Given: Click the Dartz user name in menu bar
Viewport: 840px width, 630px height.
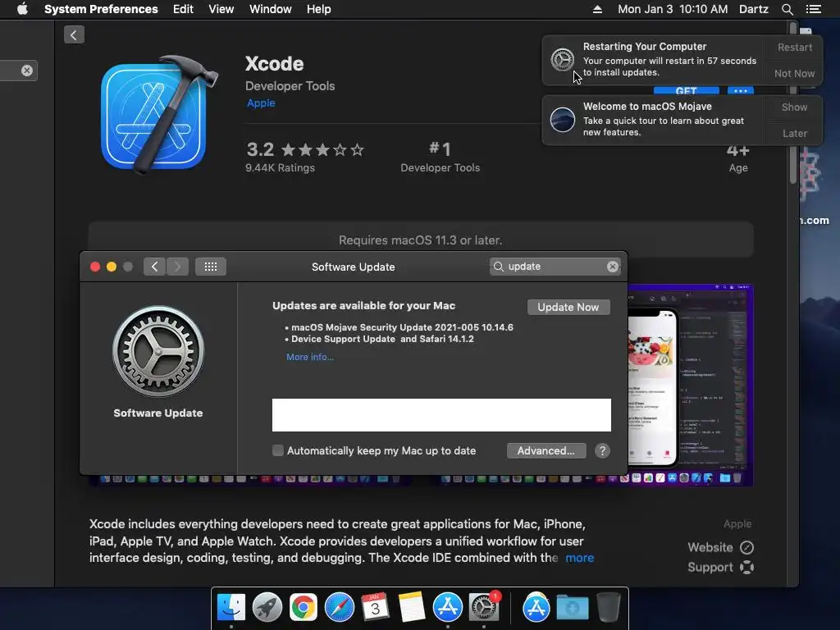Looking at the screenshot, I should [x=753, y=9].
